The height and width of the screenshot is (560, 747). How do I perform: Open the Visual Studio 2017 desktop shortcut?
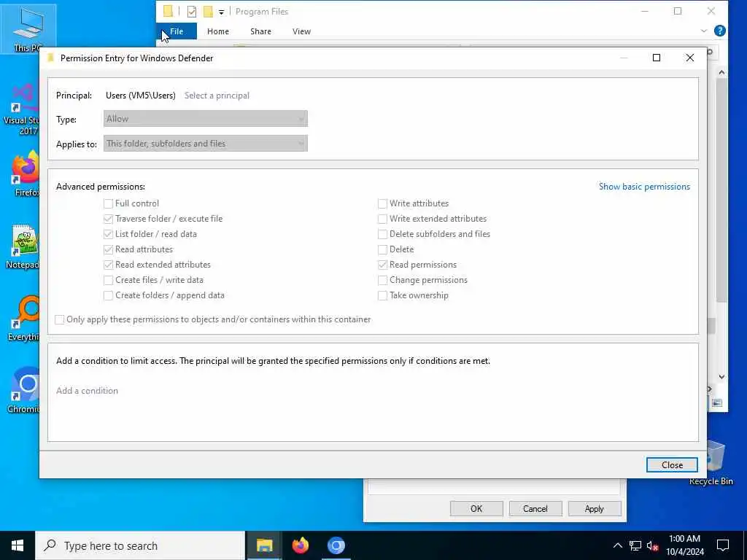point(21,109)
